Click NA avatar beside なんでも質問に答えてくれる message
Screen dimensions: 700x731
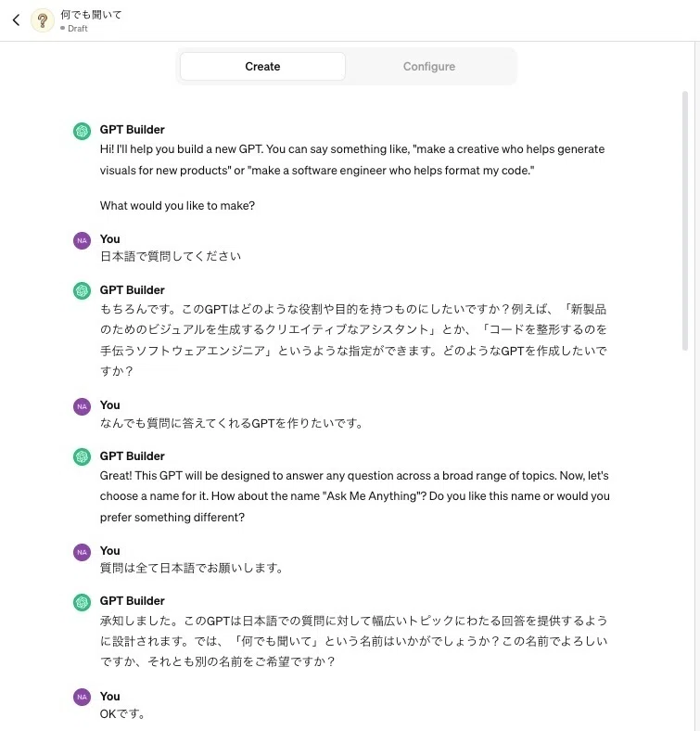pos(82,406)
